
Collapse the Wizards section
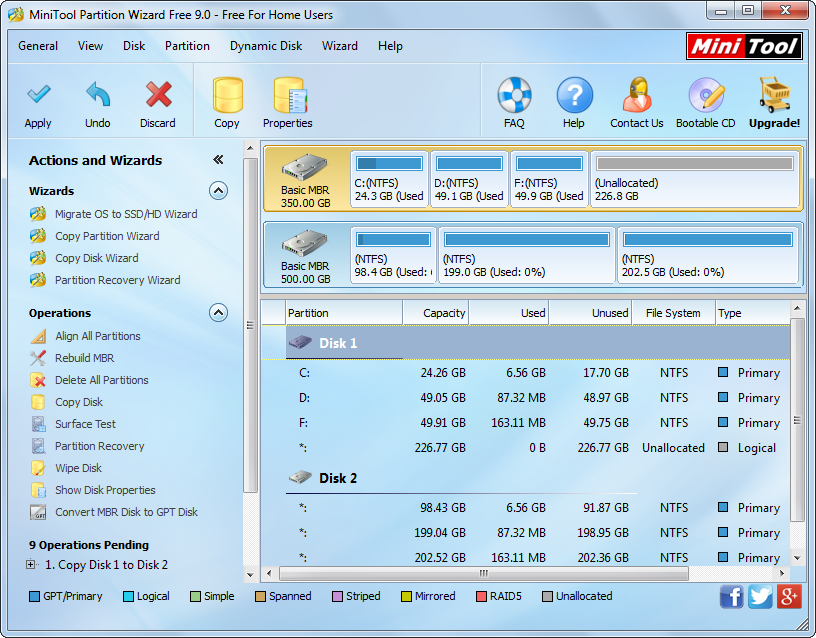click(218, 191)
